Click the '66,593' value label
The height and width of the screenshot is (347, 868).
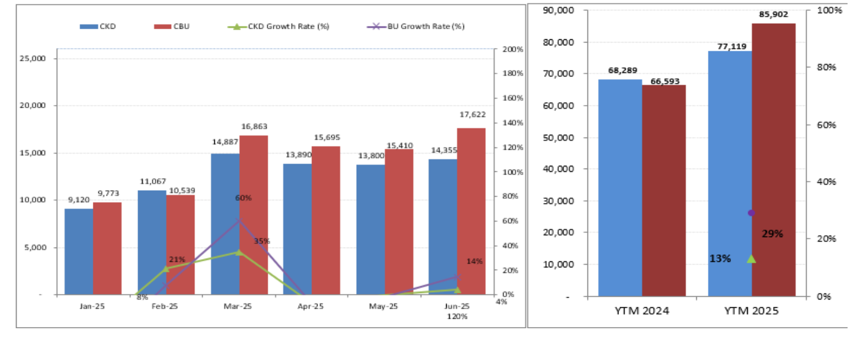pyautogui.click(x=665, y=81)
